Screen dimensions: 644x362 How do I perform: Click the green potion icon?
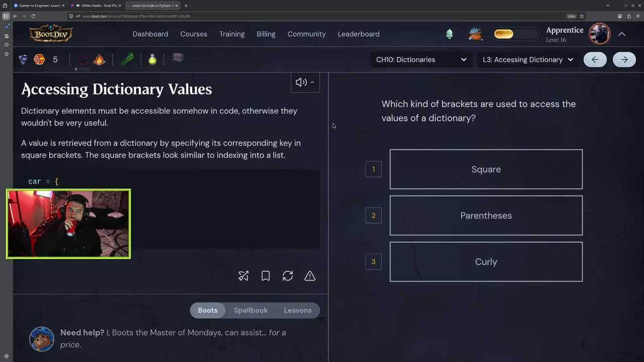click(152, 60)
